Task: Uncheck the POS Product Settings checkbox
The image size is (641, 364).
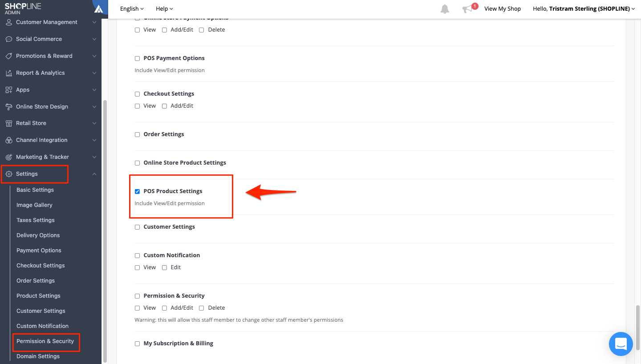Action: pyautogui.click(x=137, y=191)
